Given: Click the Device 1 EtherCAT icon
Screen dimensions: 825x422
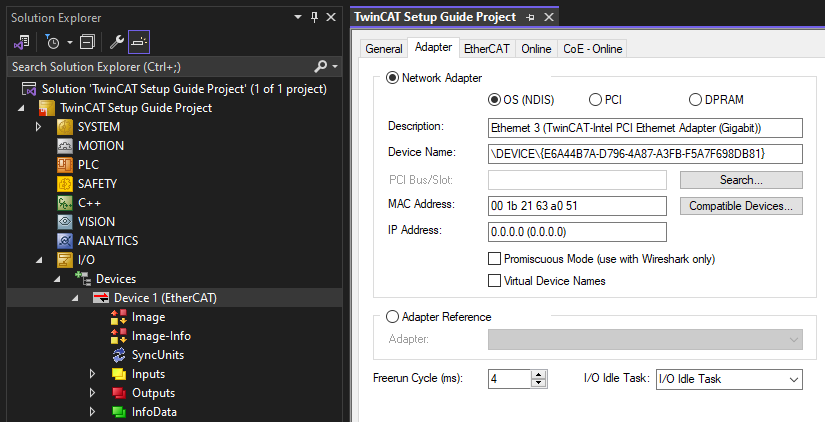Looking at the screenshot, I should point(100,298).
